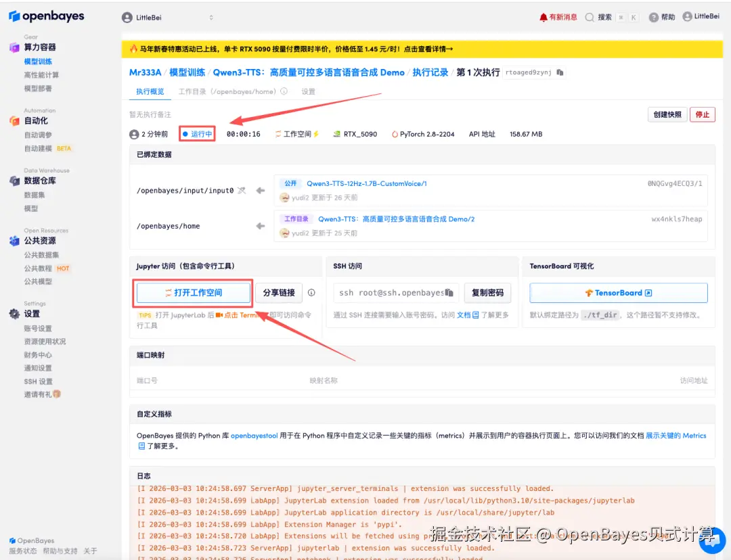The height and width of the screenshot is (560, 731).
Task: Click the 打开工作空间 button
Action: click(194, 293)
